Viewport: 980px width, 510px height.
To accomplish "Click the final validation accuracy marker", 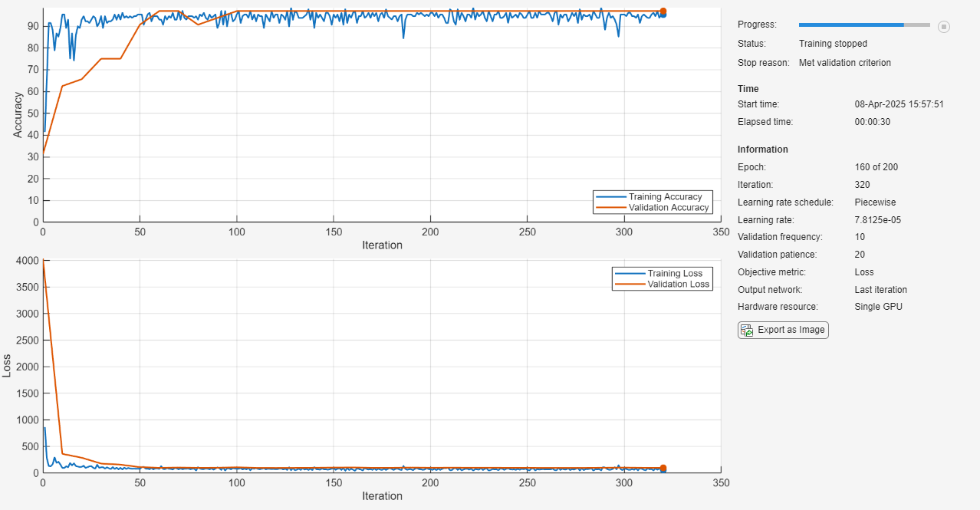I will click(x=663, y=12).
